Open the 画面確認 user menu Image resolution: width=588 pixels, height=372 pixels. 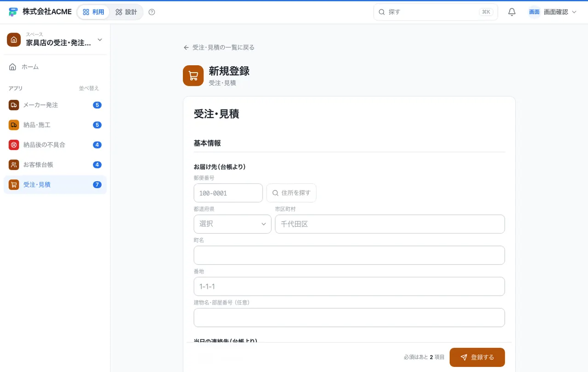tap(553, 12)
